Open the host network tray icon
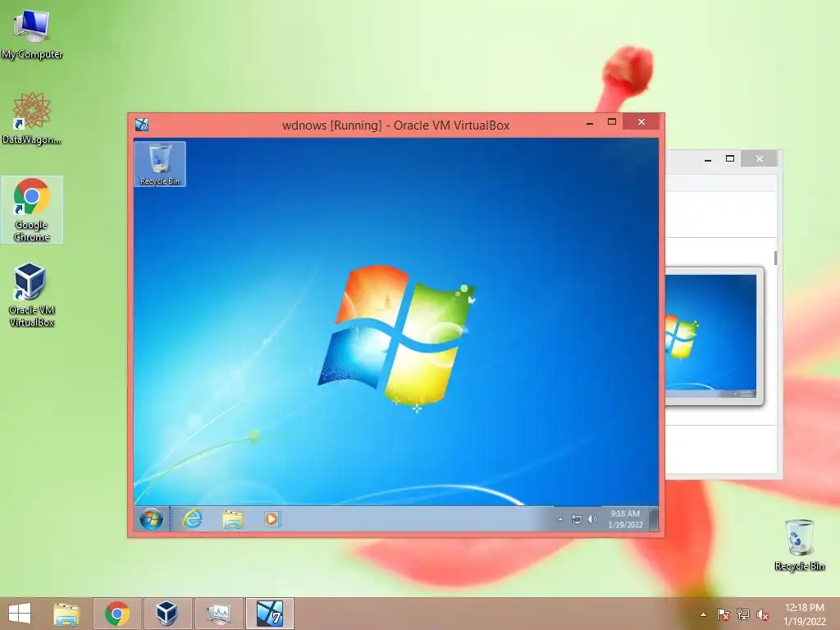The height and width of the screenshot is (630, 840). pos(743,614)
